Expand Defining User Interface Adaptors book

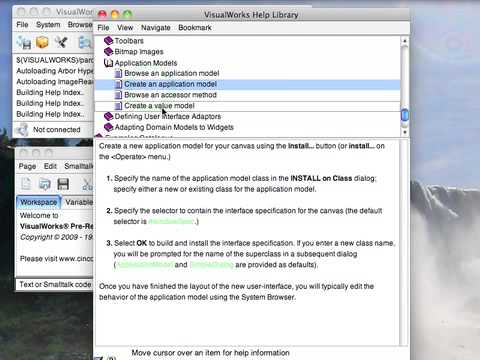[109, 116]
